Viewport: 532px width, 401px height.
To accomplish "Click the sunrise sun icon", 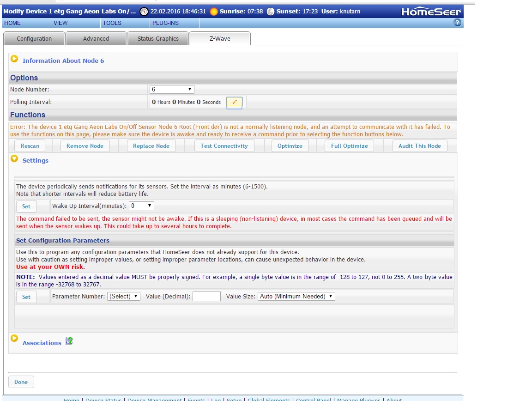I will (214, 12).
